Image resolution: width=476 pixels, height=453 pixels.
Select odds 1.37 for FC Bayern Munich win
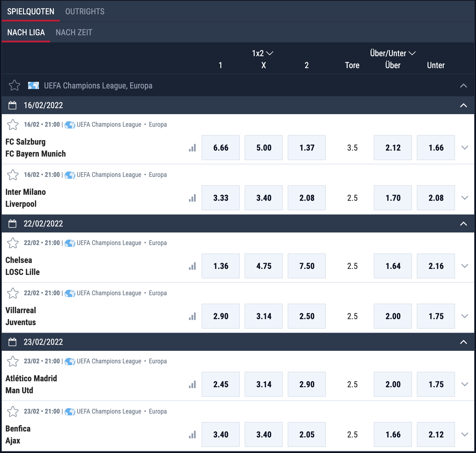[307, 148]
